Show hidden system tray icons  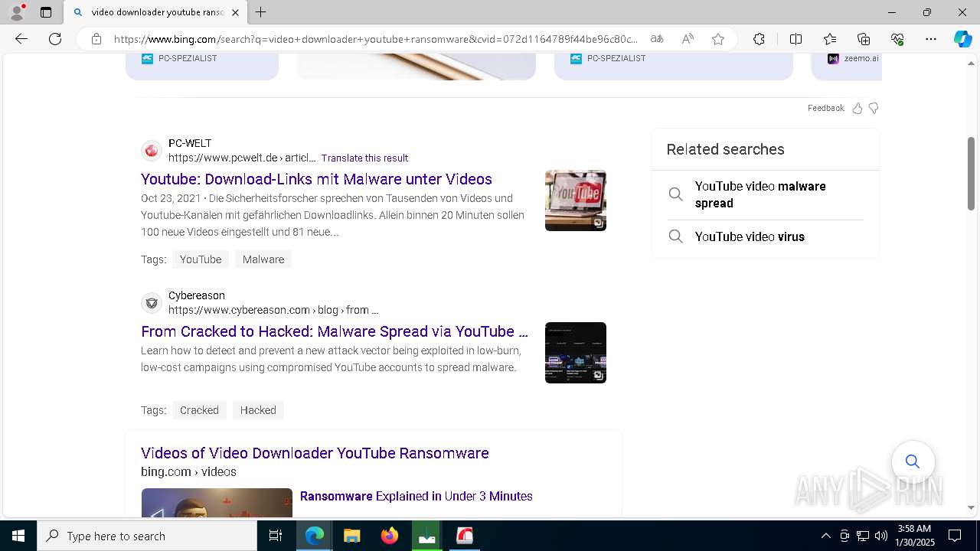[x=825, y=536]
